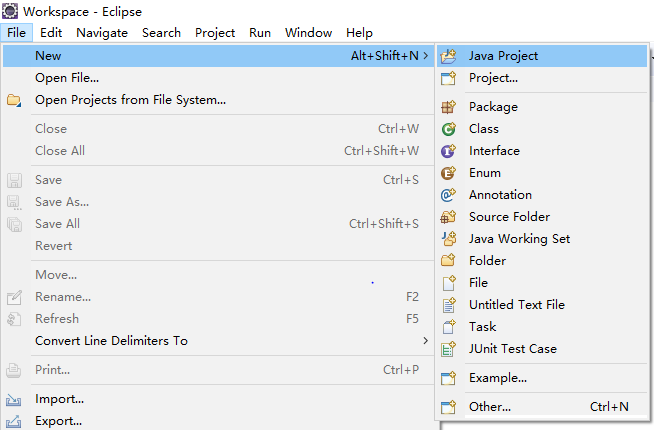
Task: Click the Eclipse logo in title bar
Action: click(10, 11)
